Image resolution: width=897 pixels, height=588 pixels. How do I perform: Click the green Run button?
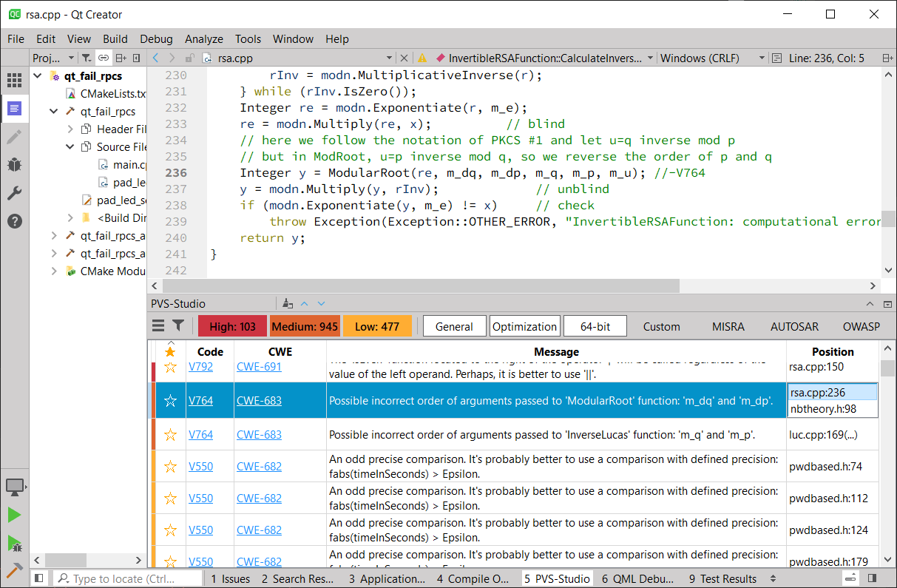14,515
